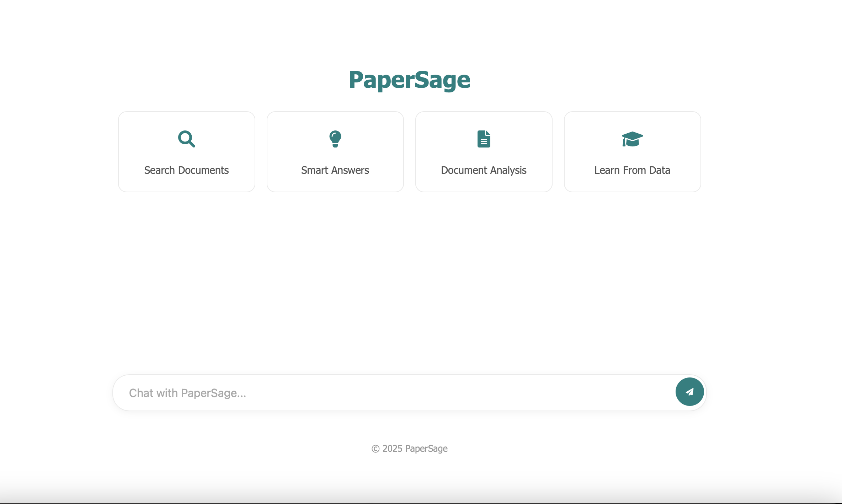
Task: Open the Search Documents feature card
Action: (186, 151)
